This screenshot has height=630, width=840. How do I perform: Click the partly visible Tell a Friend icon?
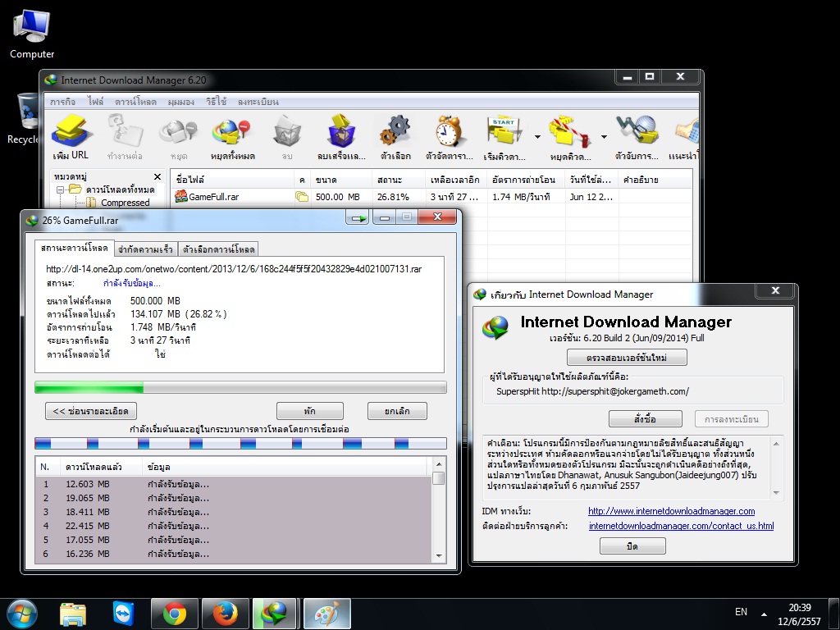point(685,137)
